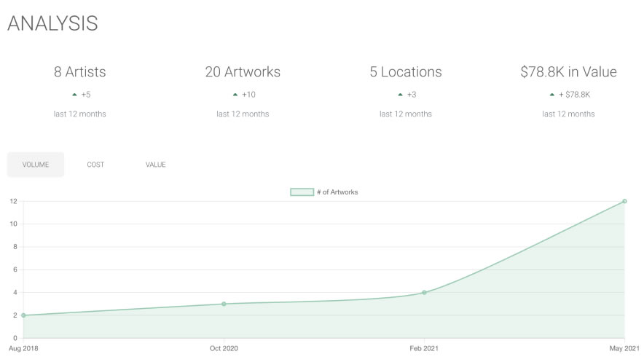Image resolution: width=644 pixels, height=362 pixels.
Task: Open the 20 Artworks statistic
Action: coord(243,72)
